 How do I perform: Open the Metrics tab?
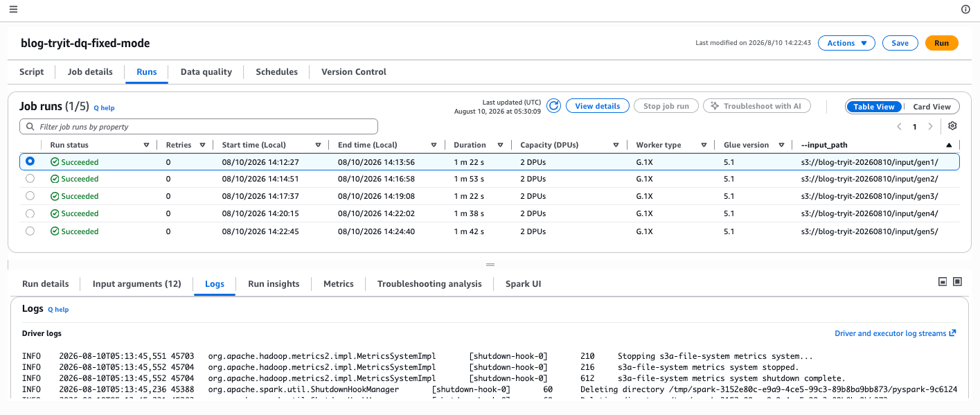pyautogui.click(x=339, y=284)
